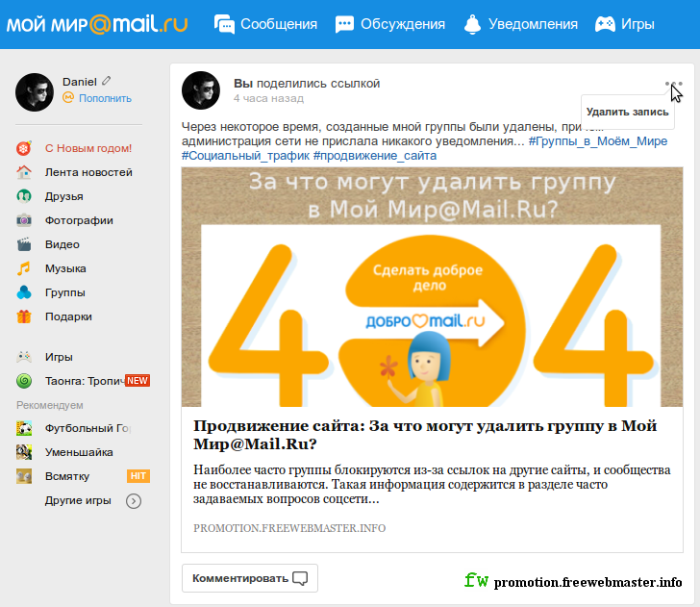Open Друзья in the sidebar

[x=63, y=196]
